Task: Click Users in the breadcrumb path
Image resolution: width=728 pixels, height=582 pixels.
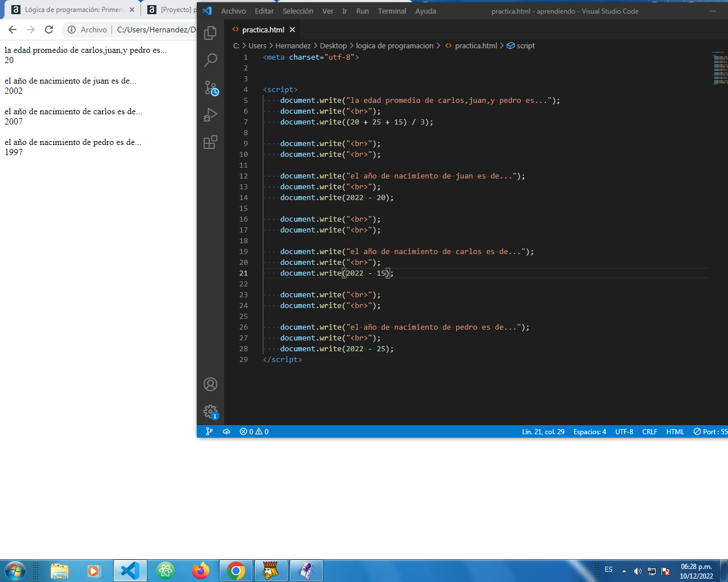Action: click(257, 45)
